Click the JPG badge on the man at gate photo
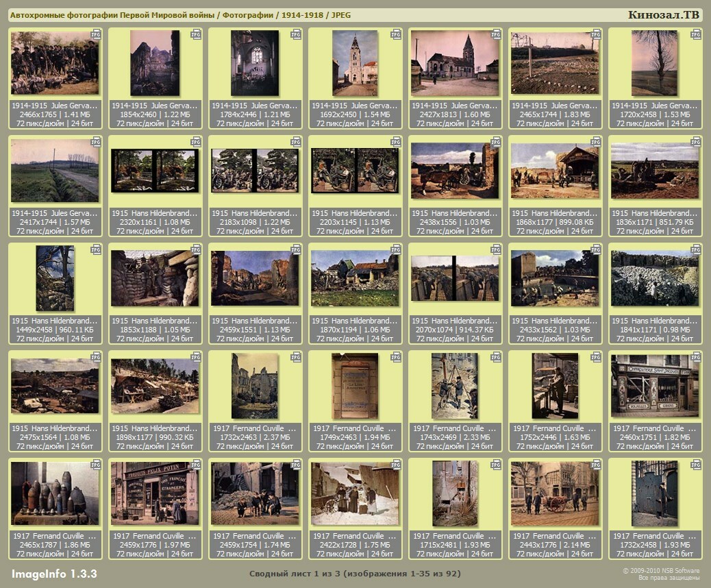 pyautogui.click(x=696, y=464)
